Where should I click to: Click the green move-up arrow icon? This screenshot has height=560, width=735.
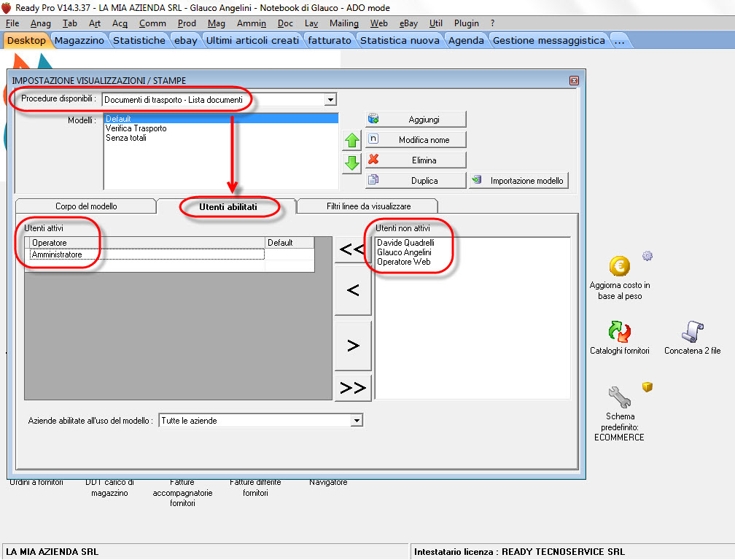click(351, 140)
